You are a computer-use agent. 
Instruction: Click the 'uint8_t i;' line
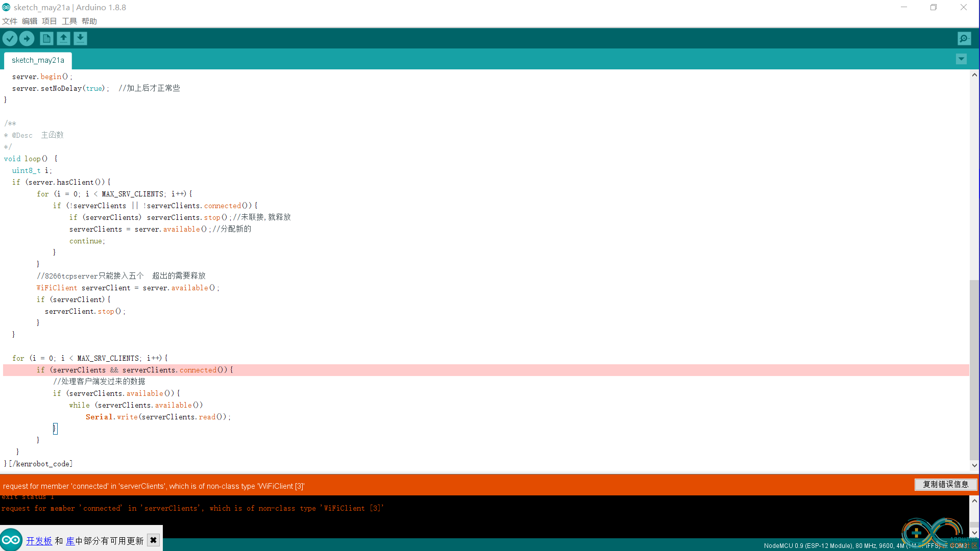[x=32, y=170]
